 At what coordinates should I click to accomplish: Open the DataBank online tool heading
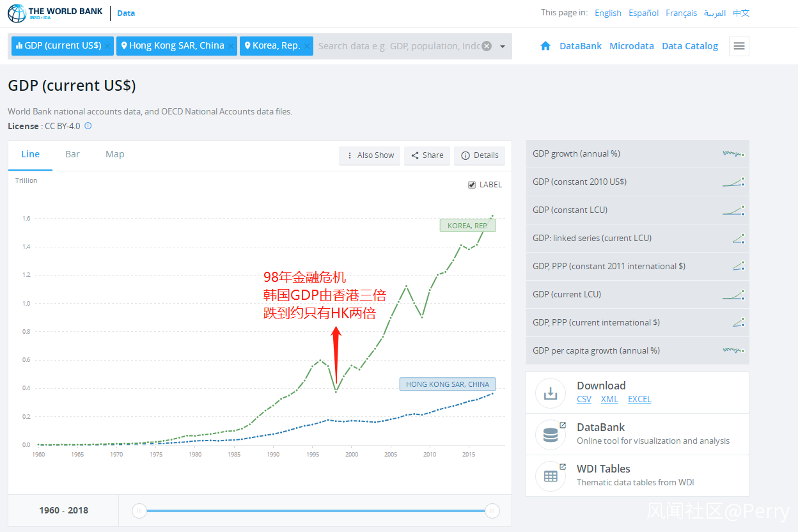coord(600,427)
